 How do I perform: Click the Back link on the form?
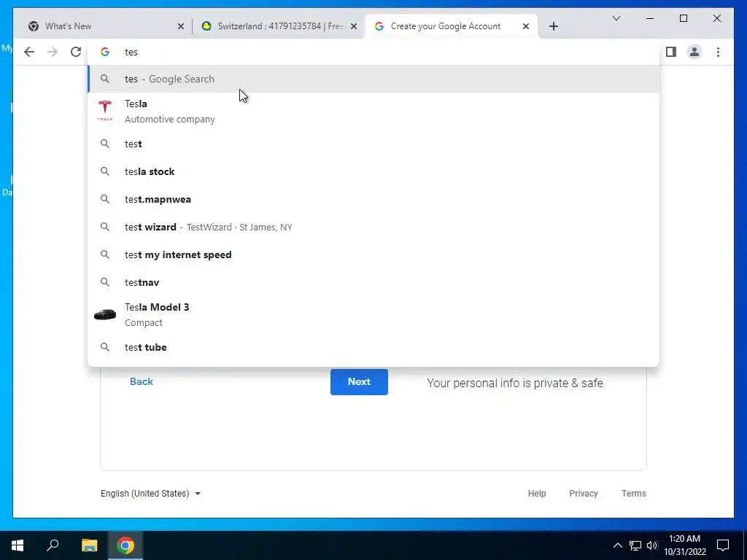[142, 381]
